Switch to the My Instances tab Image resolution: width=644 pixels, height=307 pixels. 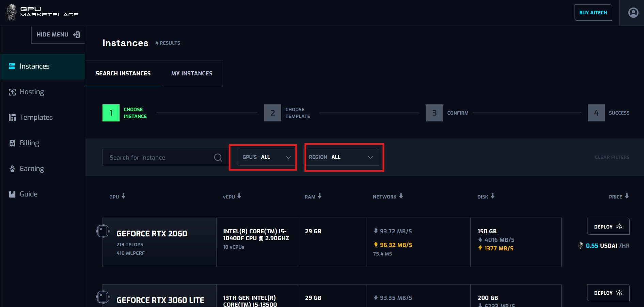[x=192, y=74]
